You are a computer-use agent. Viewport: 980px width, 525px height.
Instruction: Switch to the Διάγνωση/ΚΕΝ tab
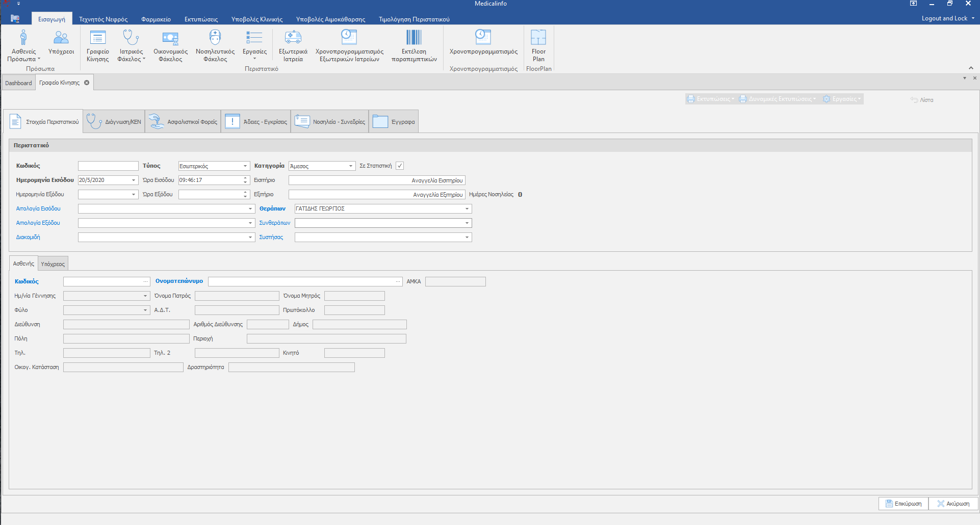click(x=114, y=122)
